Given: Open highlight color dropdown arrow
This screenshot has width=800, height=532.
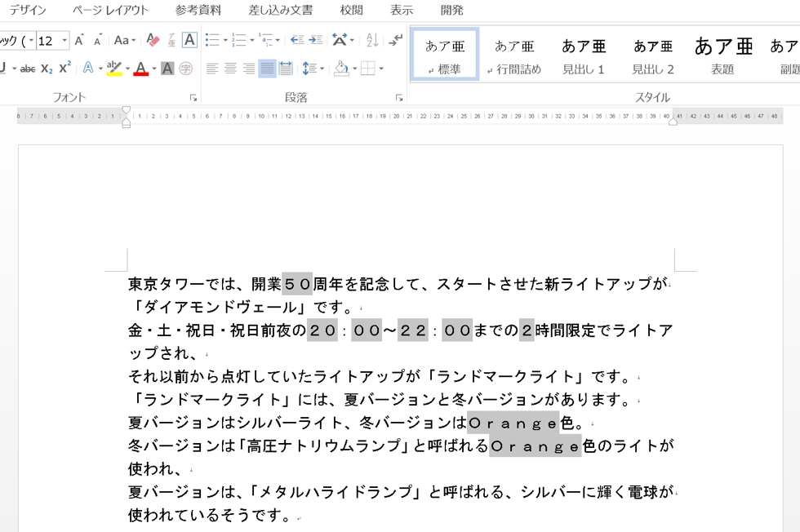Looking at the screenshot, I should (x=127, y=68).
